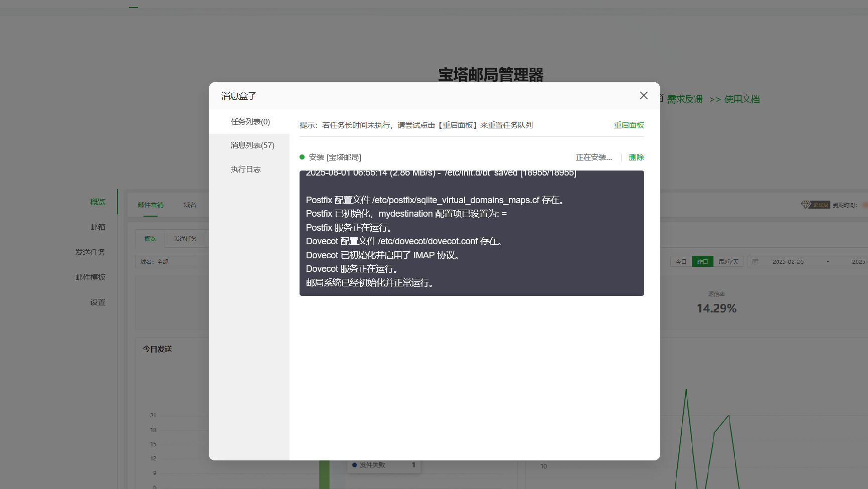
Task: Select the 最近7天 date range button
Action: (729, 261)
